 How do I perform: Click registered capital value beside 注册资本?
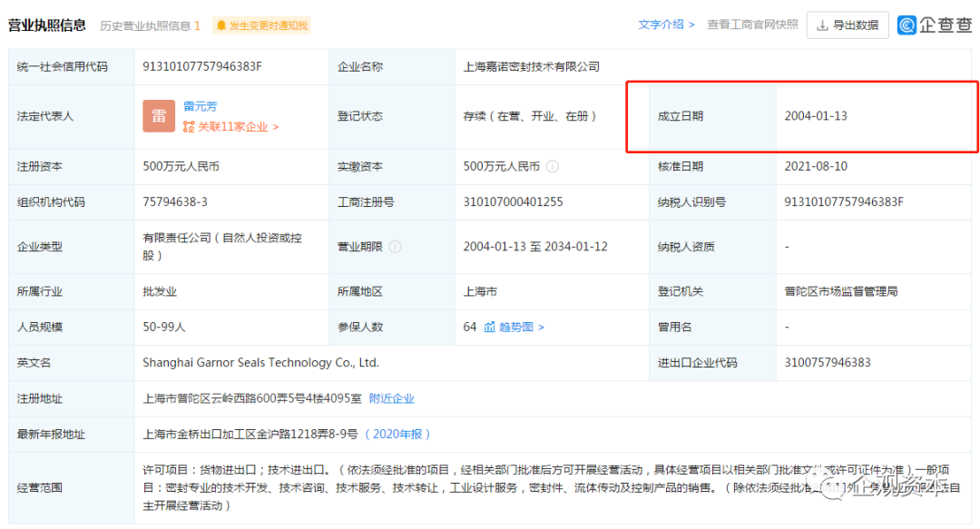pos(181,166)
